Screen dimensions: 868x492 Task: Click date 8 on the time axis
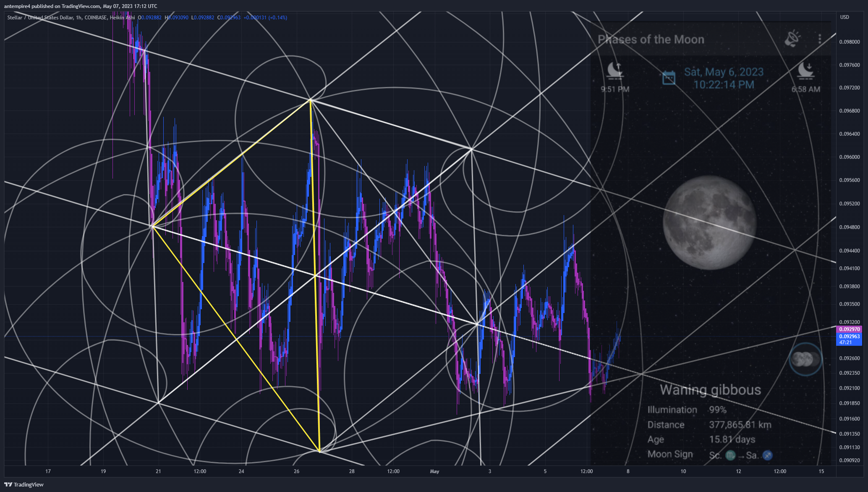[x=628, y=471]
